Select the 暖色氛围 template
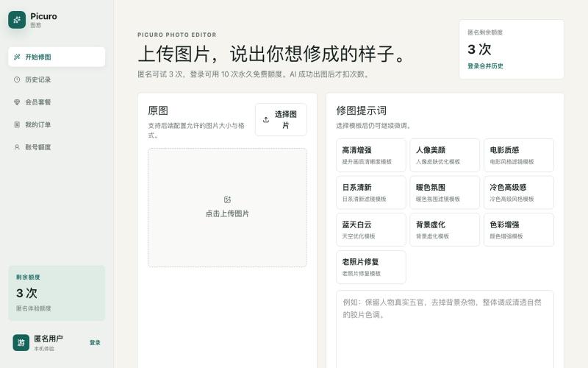The image size is (588, 368). (445, 193)
